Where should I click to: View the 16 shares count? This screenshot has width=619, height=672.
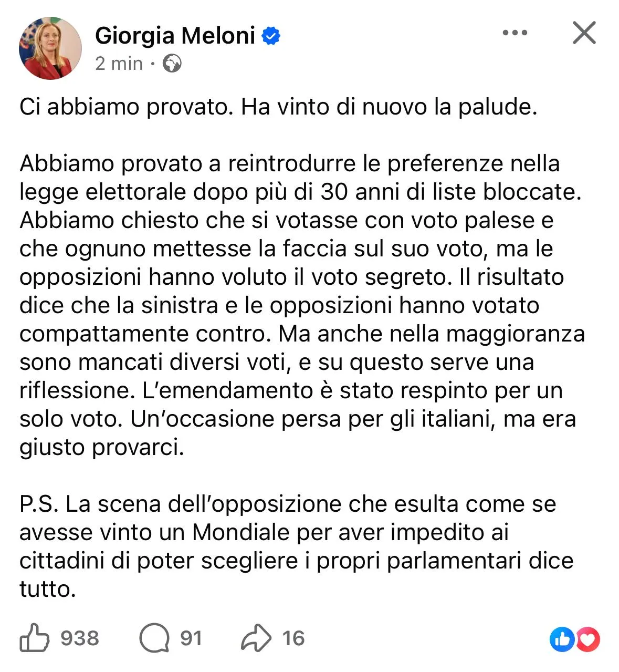(x=293, y=638)
